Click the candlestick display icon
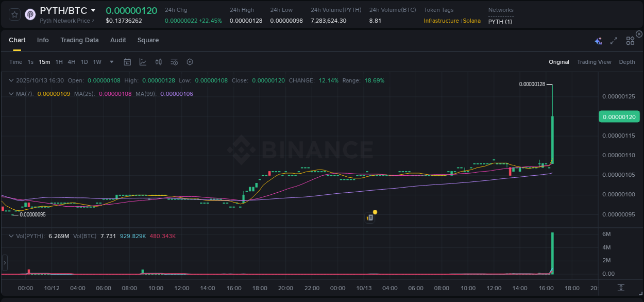This screenshot has width=644, height=302. point(158,62)
